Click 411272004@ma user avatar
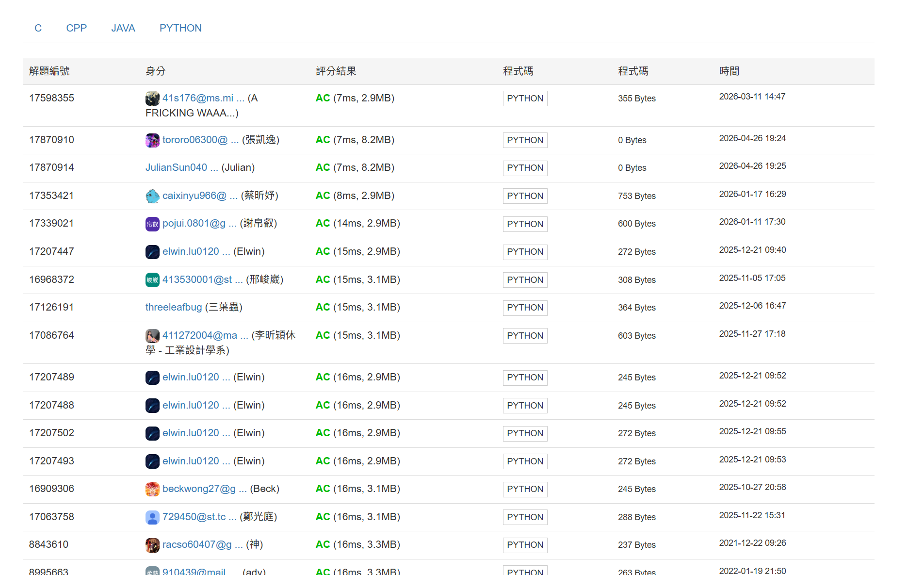Viewport: 924px width, 575px height. click(x=152, y=336)
